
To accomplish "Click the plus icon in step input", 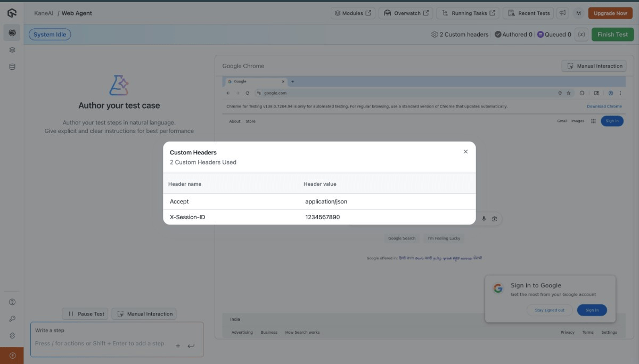I will coord(178,346).
